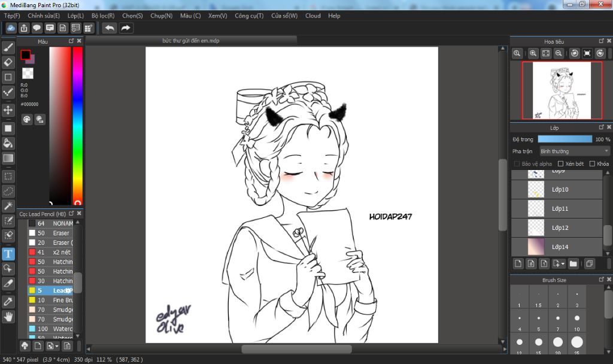Add a new layer in the Lớp panel
Image resolution: width=613 pixels, height=364 pixels.
coord(518,264)
